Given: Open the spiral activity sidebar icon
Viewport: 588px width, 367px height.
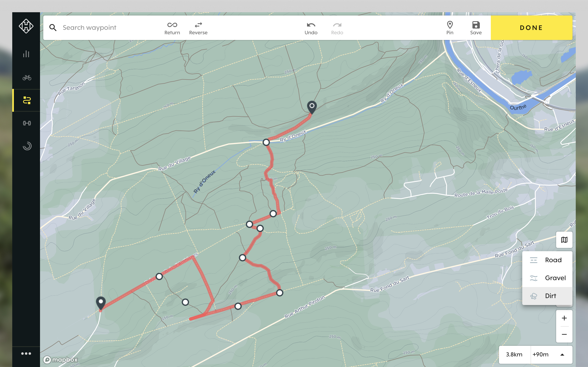Looking at the screenshot, I should [27, 146].
